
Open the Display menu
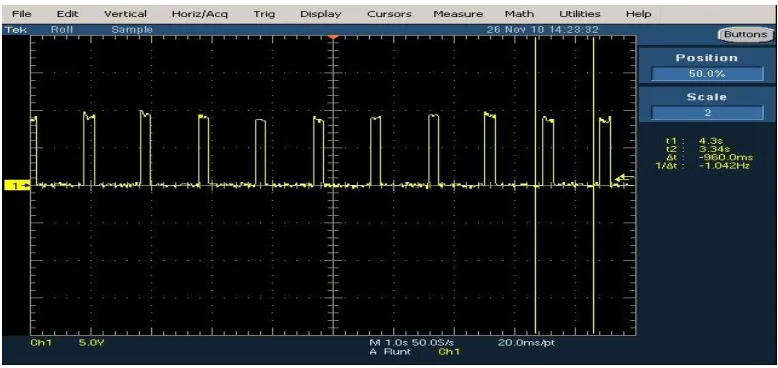(x=321, y=14)
